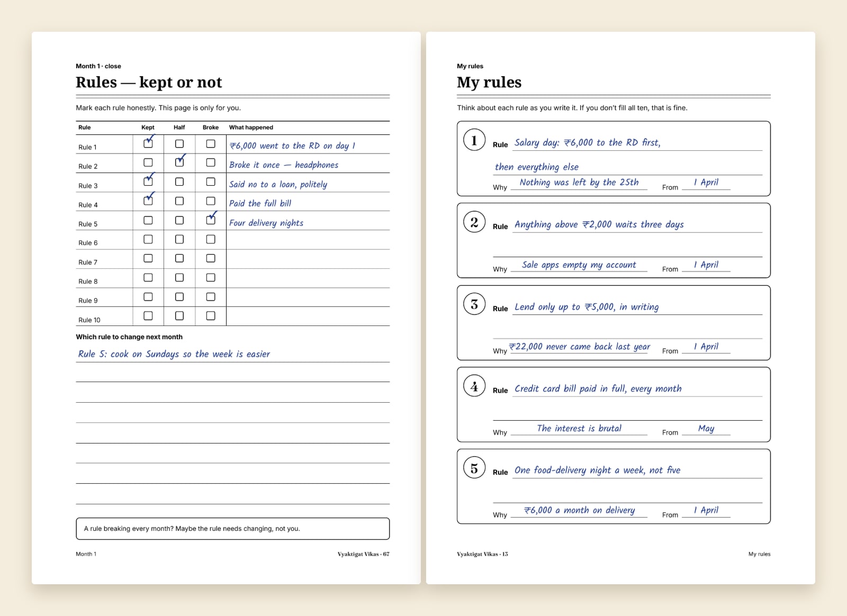Viewport: 847px width, 616px height.
Task: Click the circled number 3 badge
Action: point(474,304)
